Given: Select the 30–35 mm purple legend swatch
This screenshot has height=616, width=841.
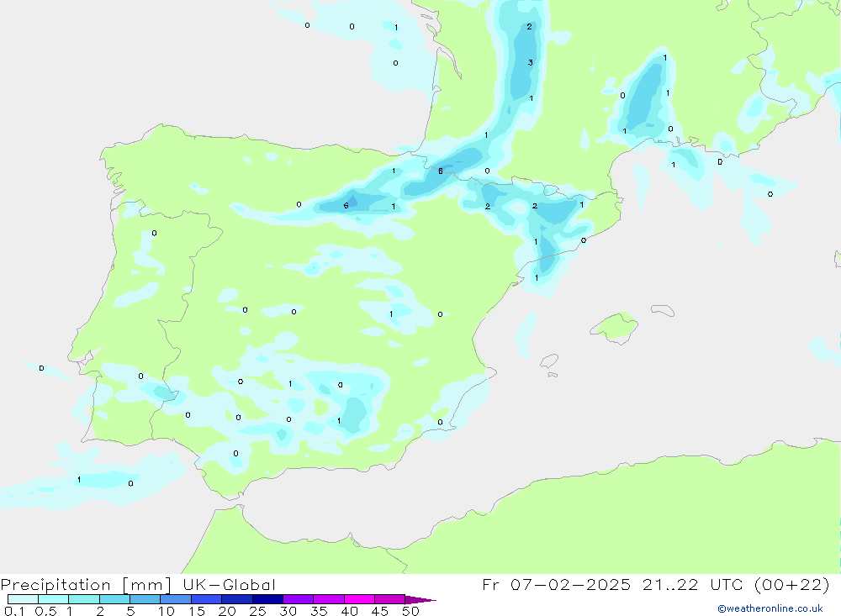Looking at the screenshot, I should coord(299,599).
